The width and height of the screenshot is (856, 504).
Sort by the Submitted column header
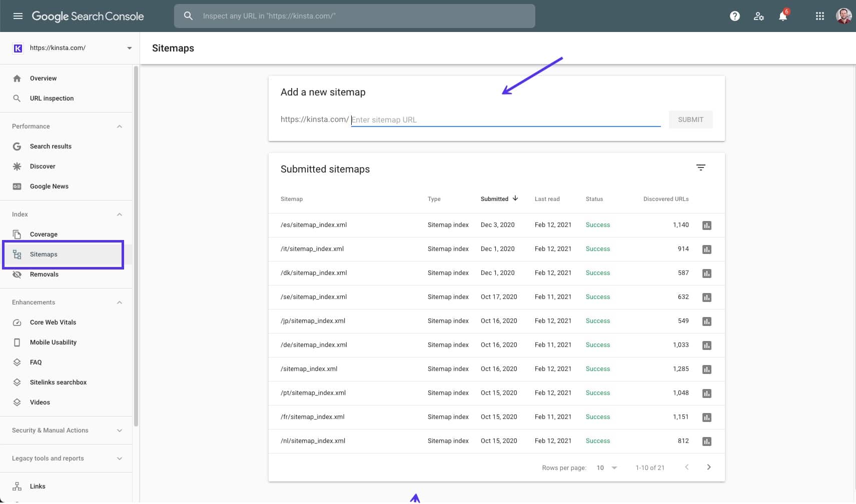494,199
